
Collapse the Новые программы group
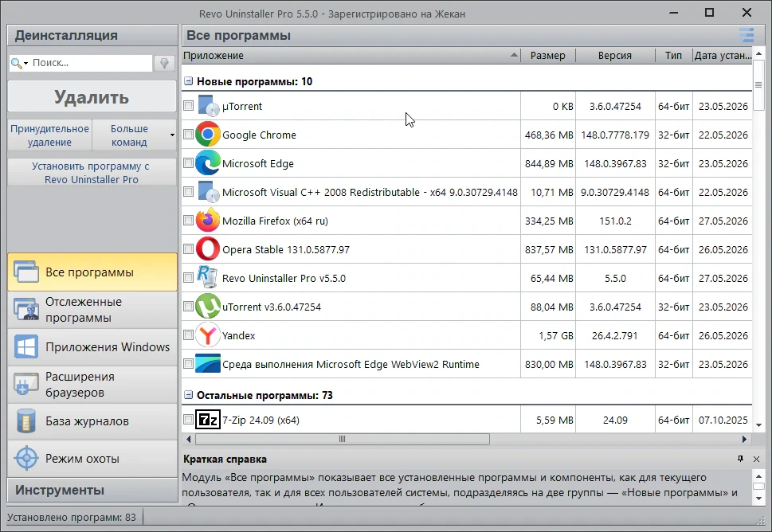[x=188, y=81]
